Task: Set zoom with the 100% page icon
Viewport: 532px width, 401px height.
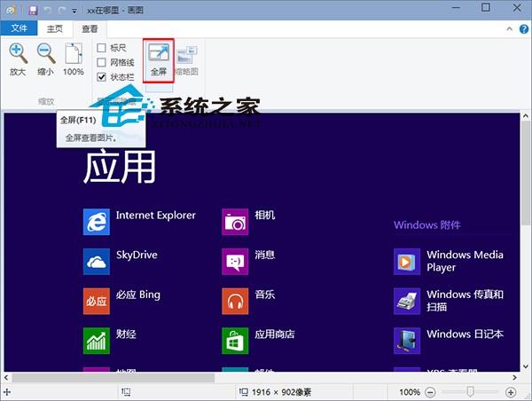Action: 74,55
